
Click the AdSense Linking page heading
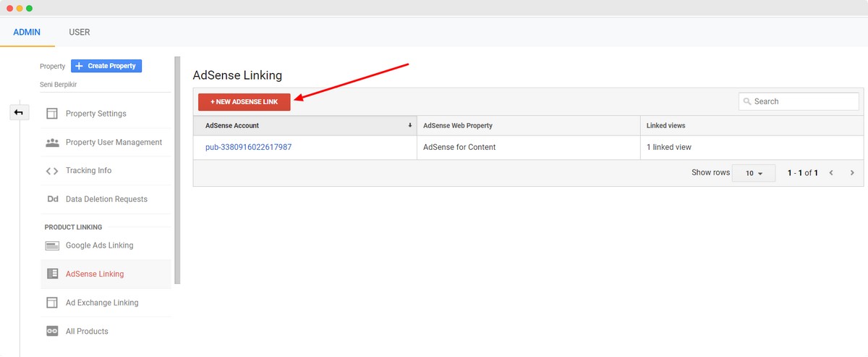tap(237, 75)
